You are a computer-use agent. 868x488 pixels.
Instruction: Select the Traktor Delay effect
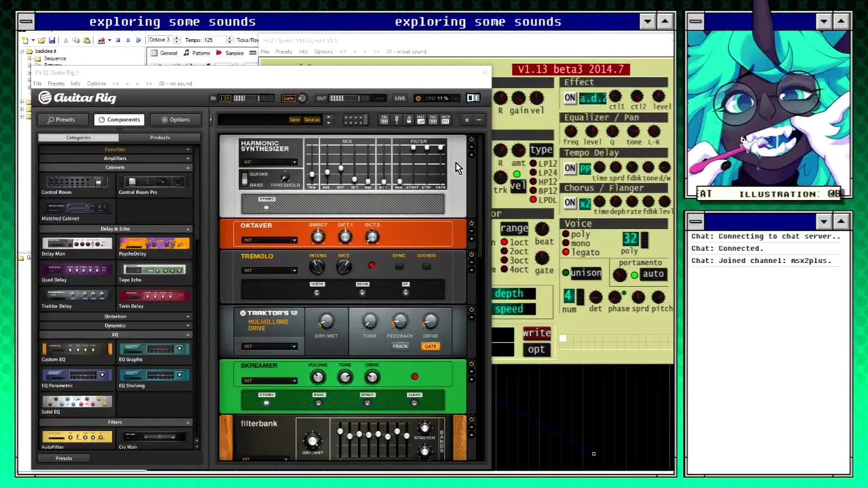(x=76, y=298)
